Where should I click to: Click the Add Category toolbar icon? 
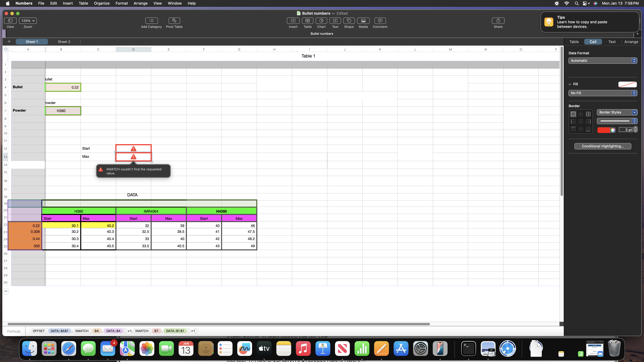151,21
